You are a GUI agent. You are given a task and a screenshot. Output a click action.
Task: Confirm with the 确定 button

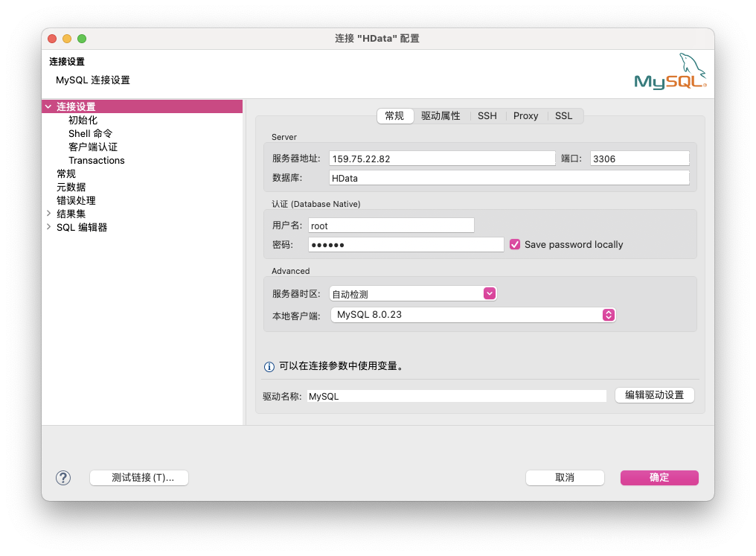click(x=659, y=478)
